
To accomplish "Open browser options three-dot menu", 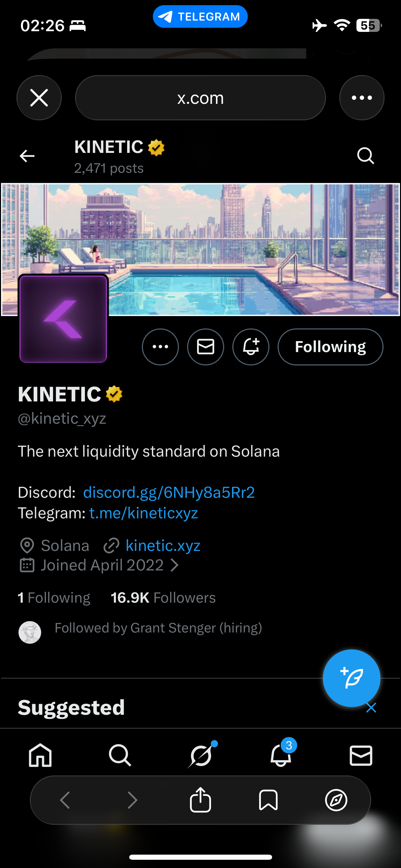I will (x=362, y=98).
